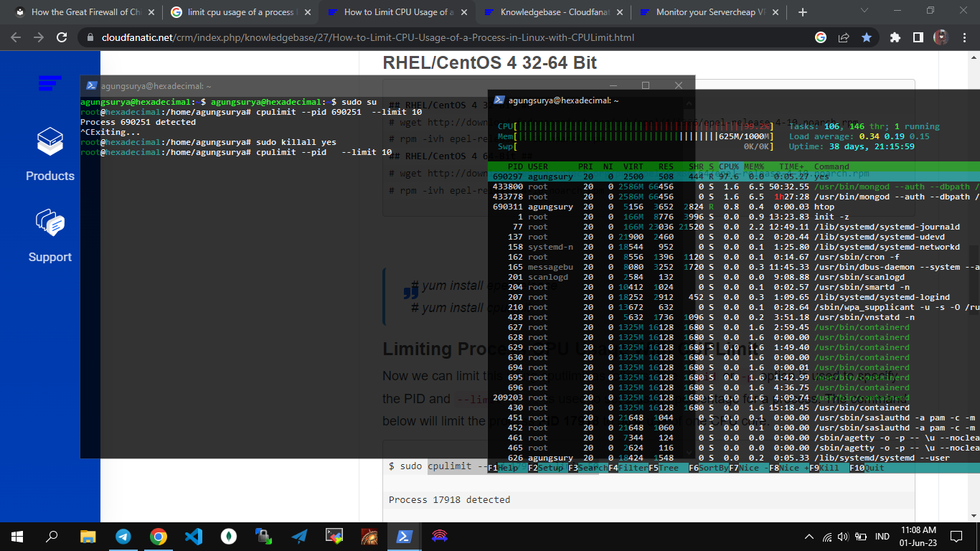
Task: Open Visual Studio Code from taskbar
Action: pos(194,537)
